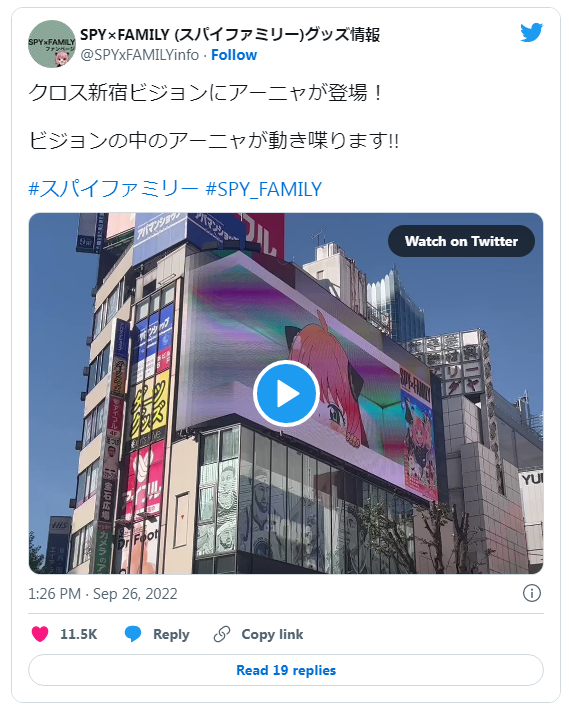Click the copy link chain icon
The image size is (569, 710).
[222, 634]
